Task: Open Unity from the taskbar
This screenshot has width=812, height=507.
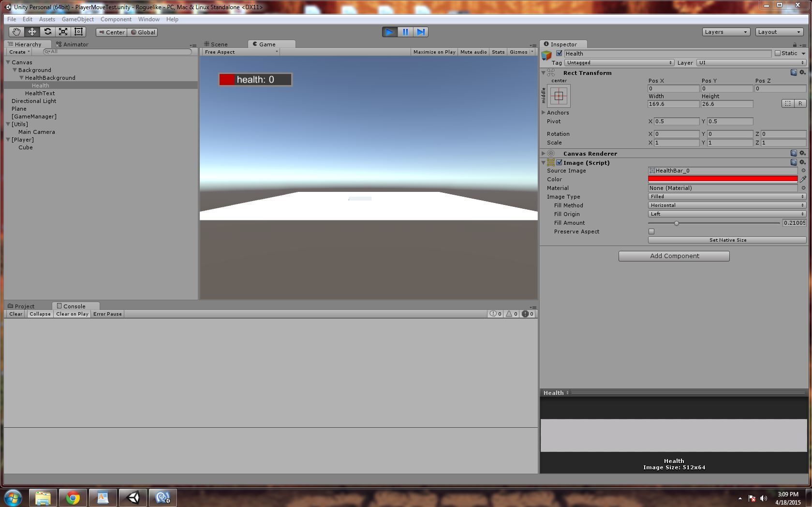Action: [133, 497]
